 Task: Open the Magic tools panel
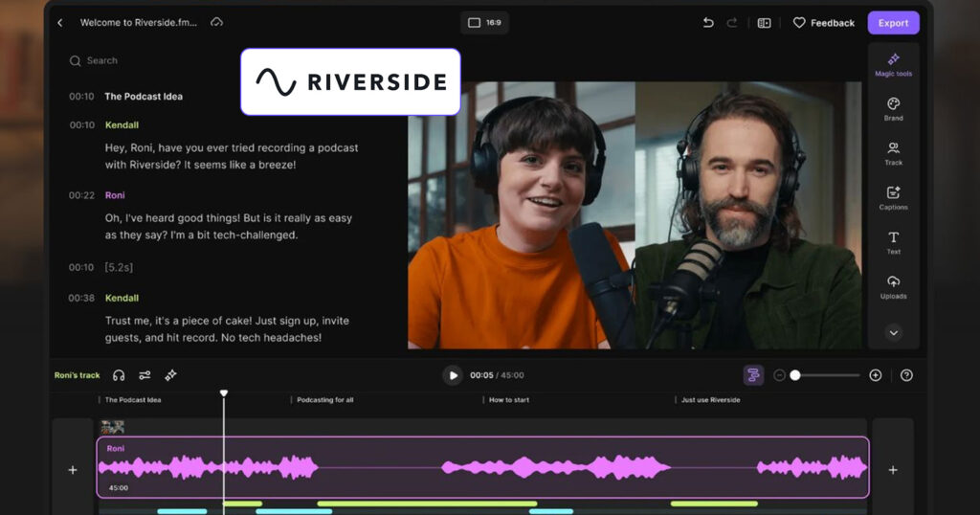[893, 64]
